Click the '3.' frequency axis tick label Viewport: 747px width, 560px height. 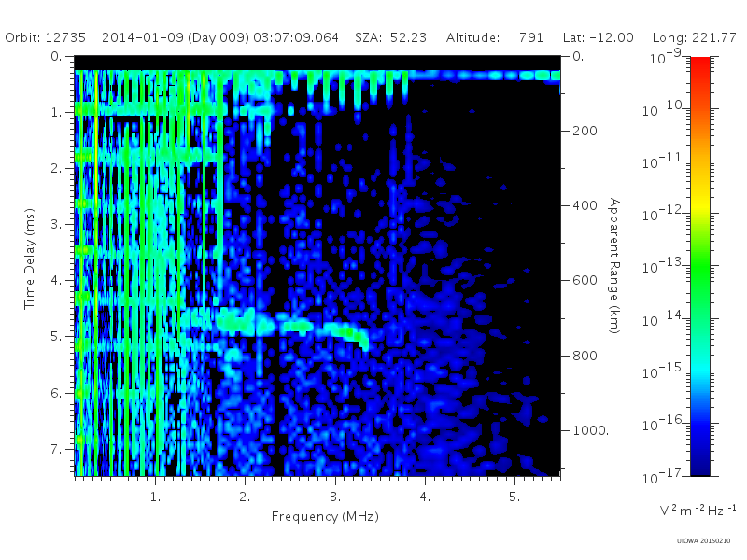point(335,497)
